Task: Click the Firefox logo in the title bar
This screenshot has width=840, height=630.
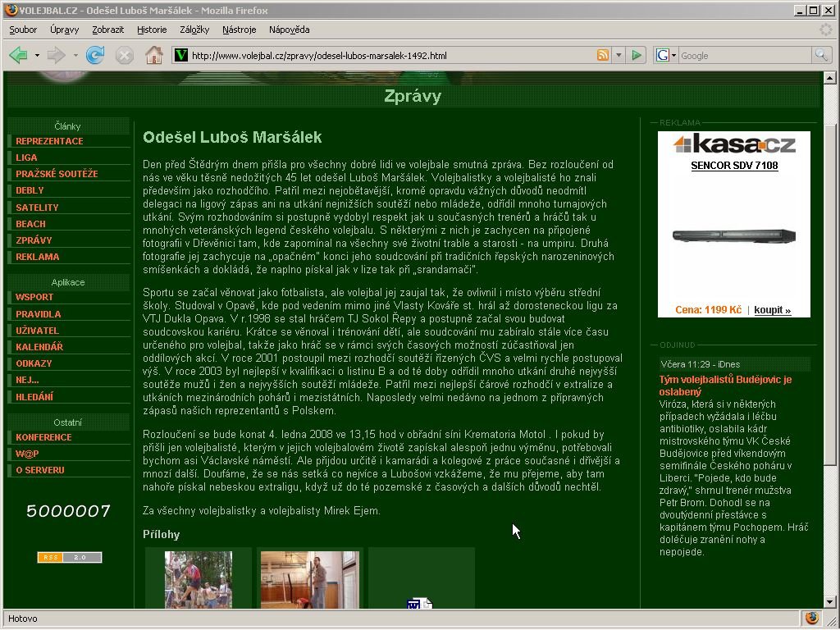Action: coord(11,10)
